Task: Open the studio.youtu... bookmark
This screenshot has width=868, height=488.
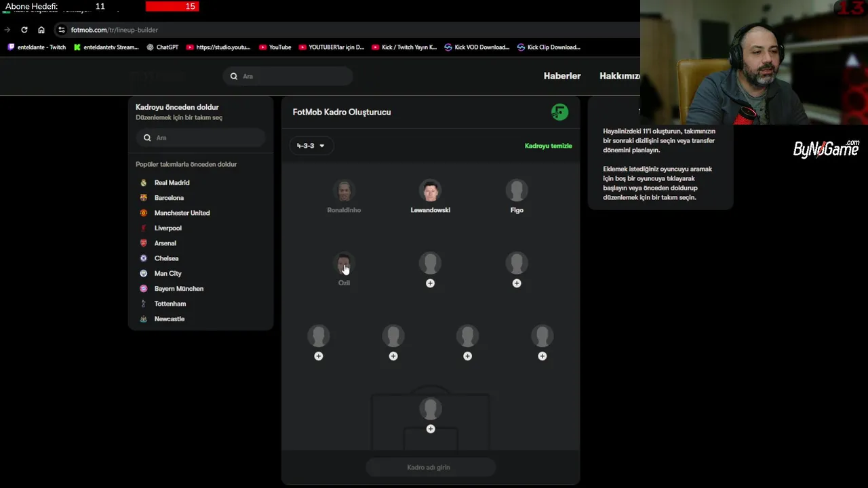Action: (218, 47)
